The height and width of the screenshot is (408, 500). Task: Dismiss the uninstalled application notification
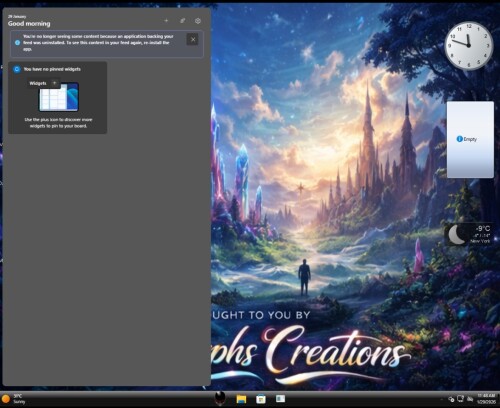(193, 39)
